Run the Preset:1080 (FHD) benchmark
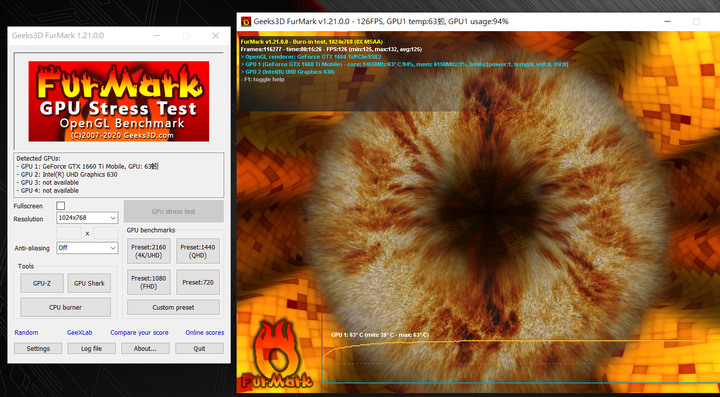Screen dimensions: 720x397 tap(149, 282)
